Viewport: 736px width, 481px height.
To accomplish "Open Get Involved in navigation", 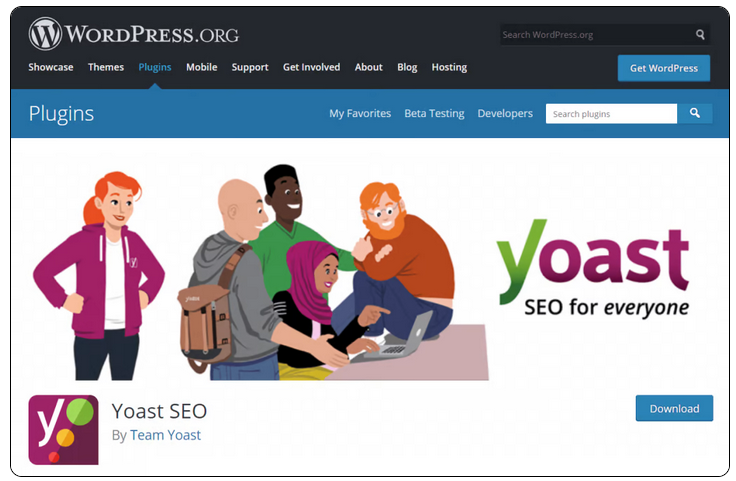I will [x=312, y=67].
